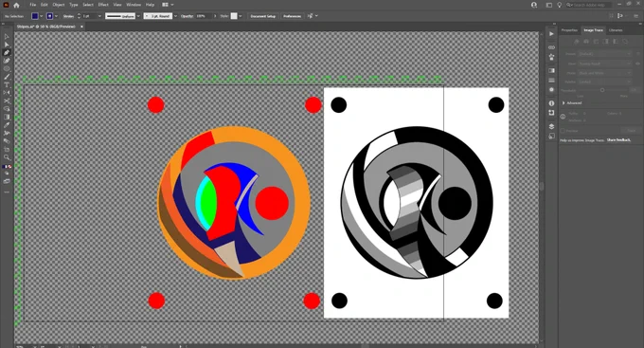The height and width of the screenshot is (348, 644).
Task: Open the Uniform stroke profile dropdown
Action: pos(138,16)
